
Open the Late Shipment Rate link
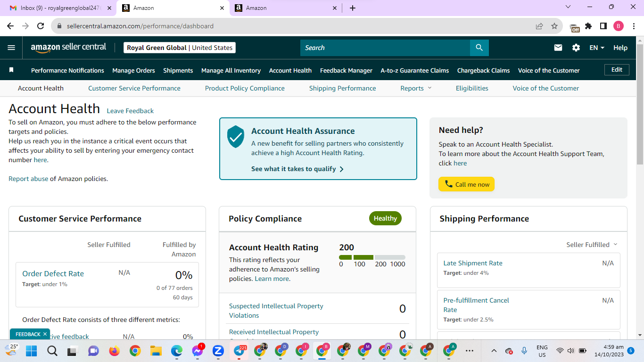(473, 263)
